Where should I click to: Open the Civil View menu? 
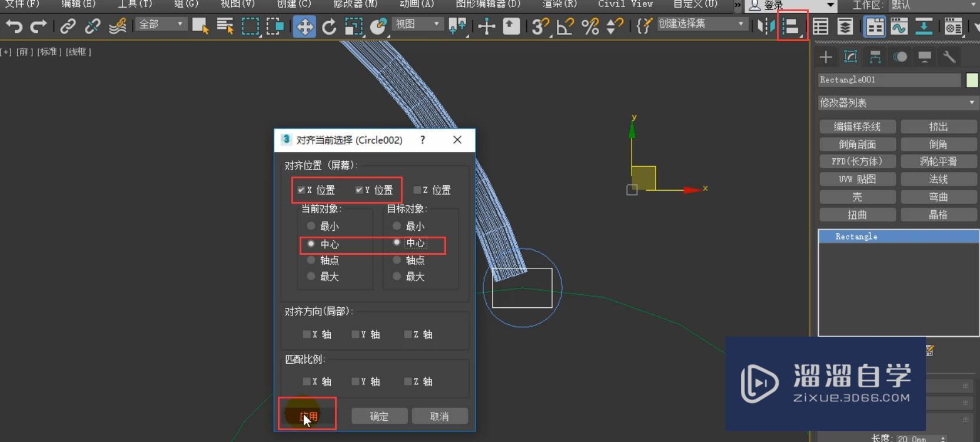(x=625, y=4)
